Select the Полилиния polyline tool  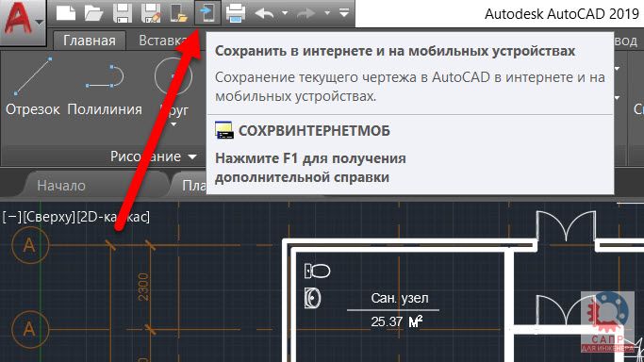(x=105, y=88)
